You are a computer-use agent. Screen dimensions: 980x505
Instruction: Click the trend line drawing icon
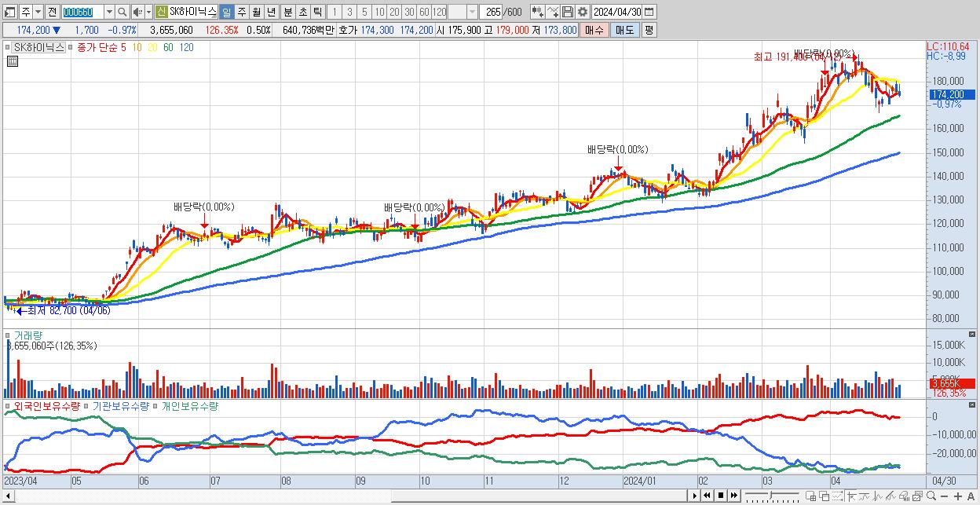(x=865, y=496)
